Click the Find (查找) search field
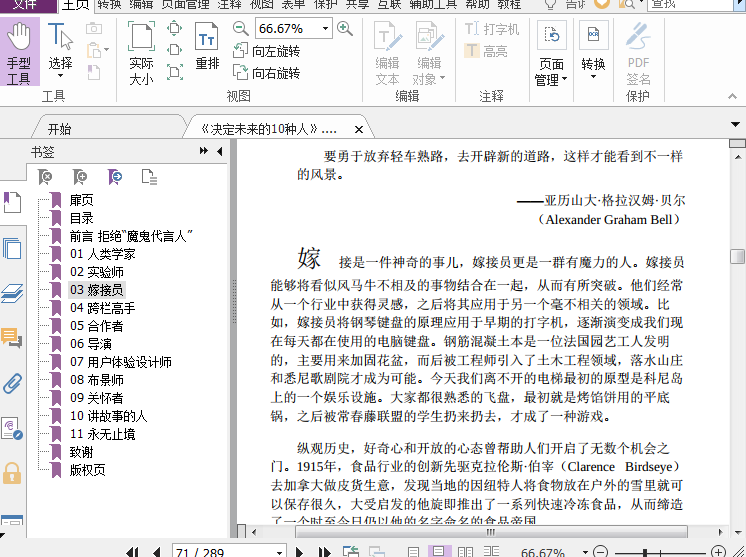Screen dimensions: 746x557 point(690,5)
